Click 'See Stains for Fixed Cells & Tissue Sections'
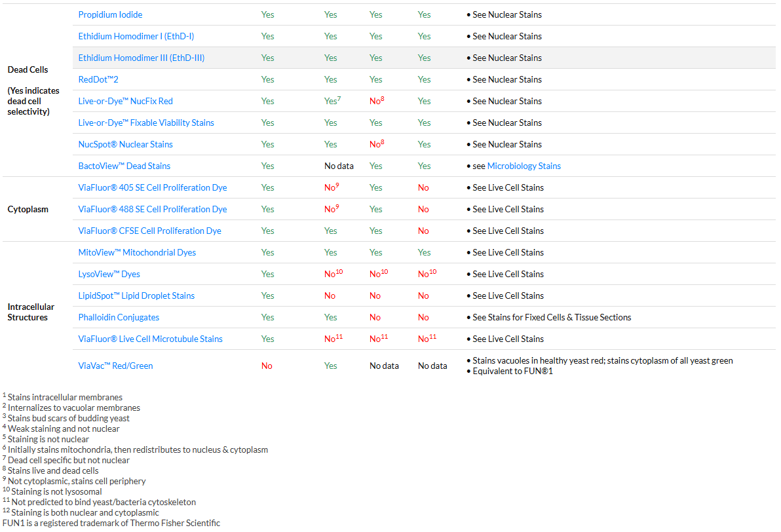This screenshot has width=781, height=532. pyautogui.click(x=552, y=317)
